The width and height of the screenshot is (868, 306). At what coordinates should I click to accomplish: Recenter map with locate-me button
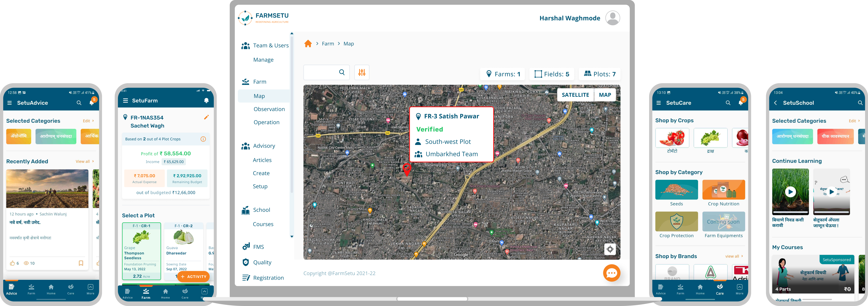pyautogui.click(x=610, y=250)
